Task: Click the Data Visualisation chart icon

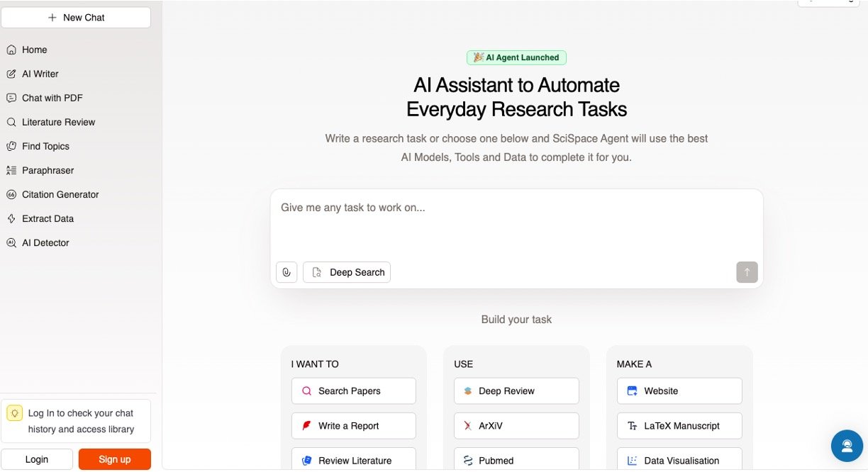Action: pos(633,461)
